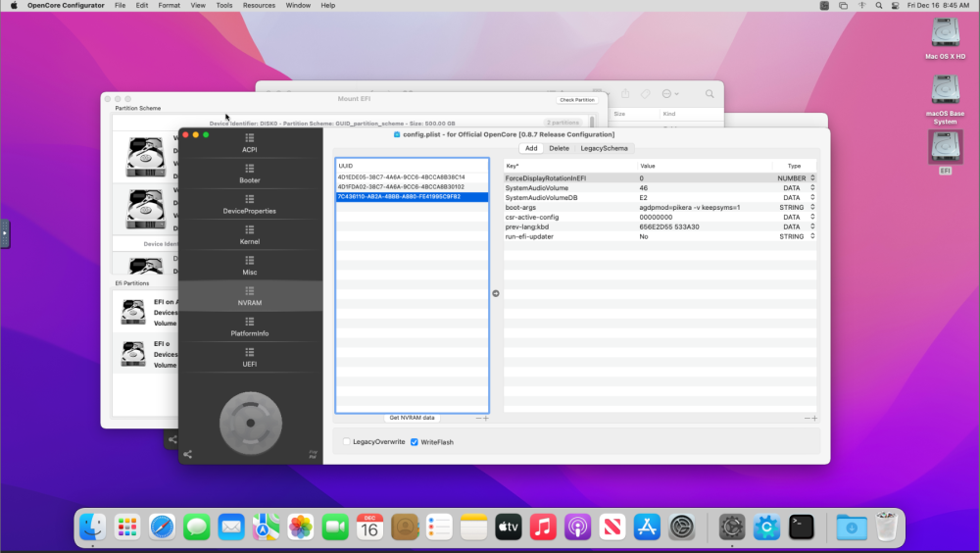Viewport: 980px width, 553px height.
Task: Change type dropdown for csr-active-config row
Action: point(812,217)
